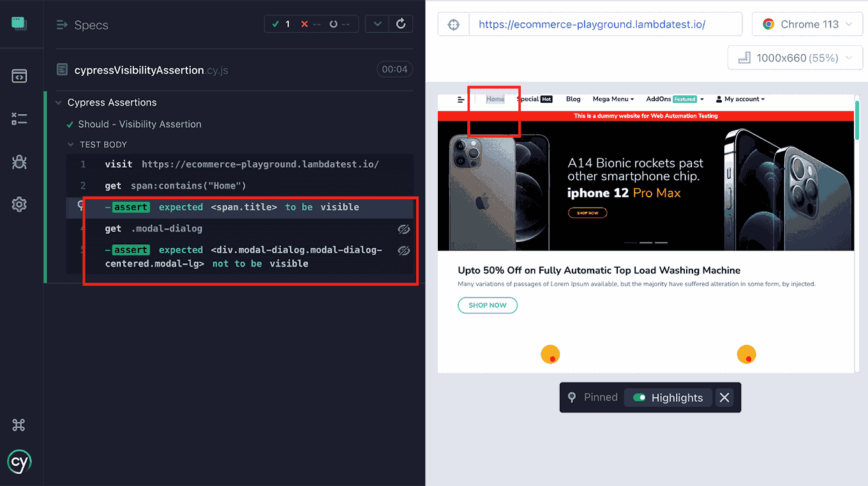Image resolution: width=868 pixels, height=486 pixels.
Task: Select the Blog menu item on the page
Action: point(572,99)
